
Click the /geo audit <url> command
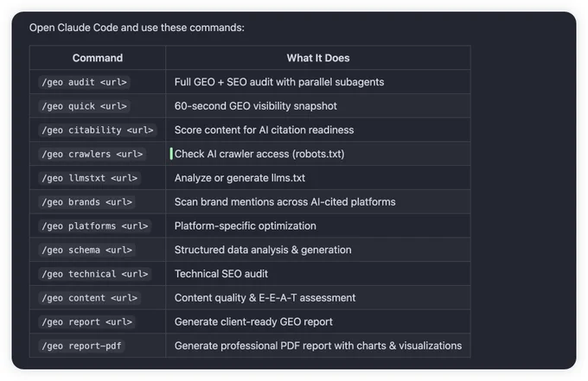point(85,82)
